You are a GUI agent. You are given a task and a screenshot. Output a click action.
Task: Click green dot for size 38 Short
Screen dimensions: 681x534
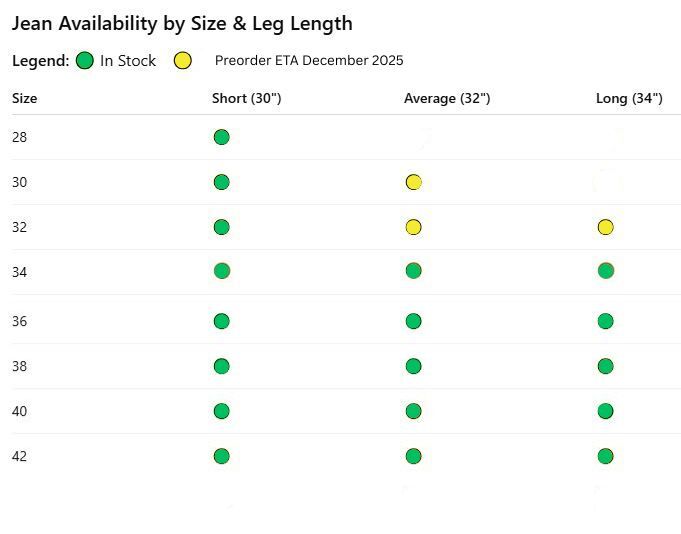[x=222, y=366]
